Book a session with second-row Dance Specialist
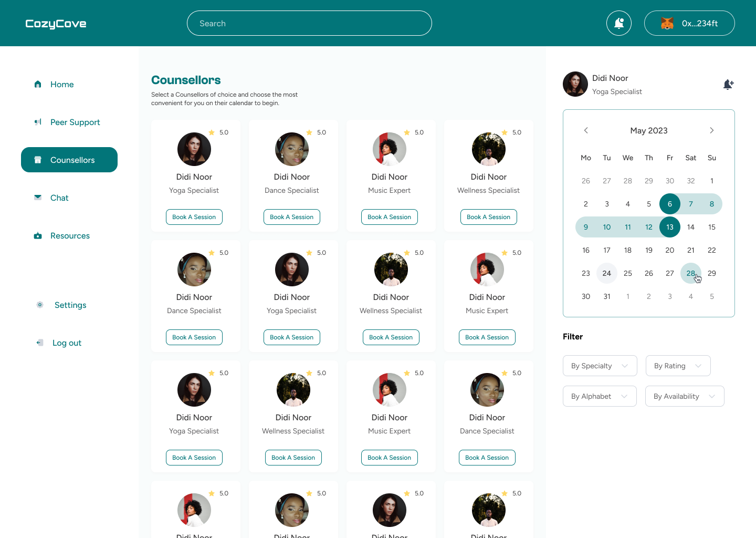 (x=194, y=337)
